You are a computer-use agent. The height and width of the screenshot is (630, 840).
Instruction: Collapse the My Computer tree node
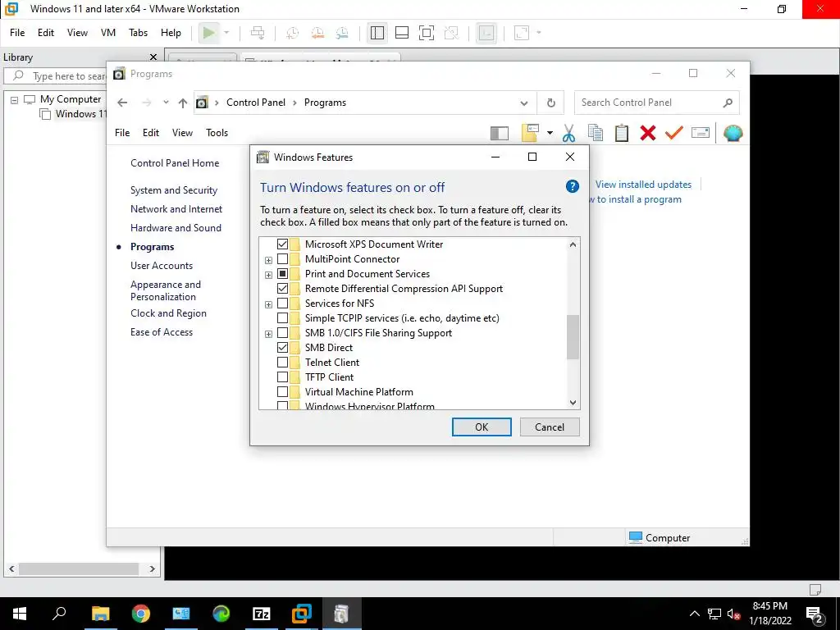(x=15, y=99)
